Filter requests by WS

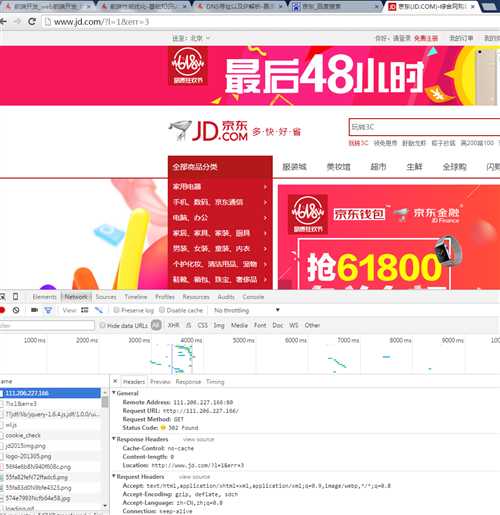click(x=294, y=325)
